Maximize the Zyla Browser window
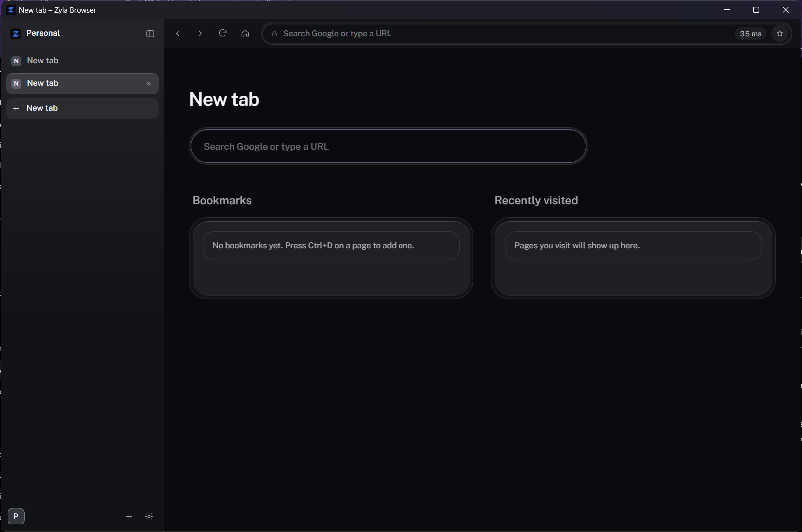This screenshot has width=802, height=532. (x=756, y=10)
